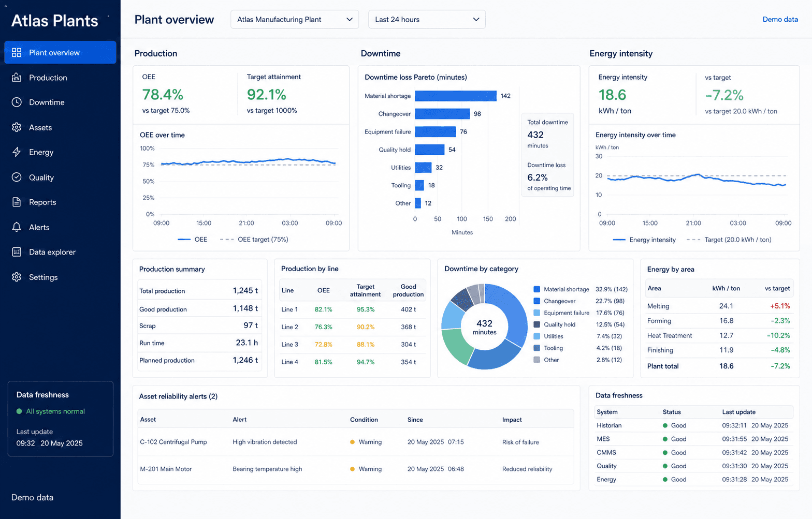Click the donut chart center showing 432 minutes
This screenshot has height=519, width=812.
pyautogui.click(x=484, y=327)
